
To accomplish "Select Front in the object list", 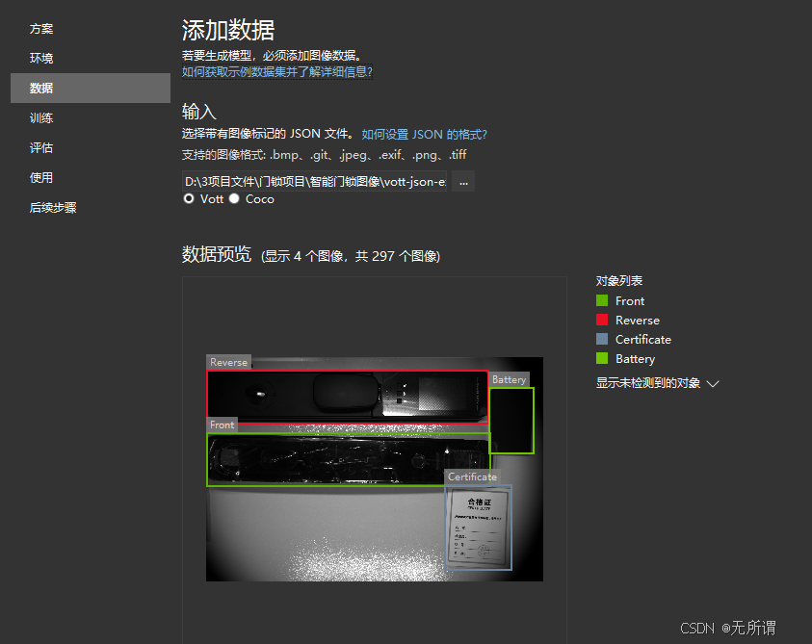I will pos(630,301).
